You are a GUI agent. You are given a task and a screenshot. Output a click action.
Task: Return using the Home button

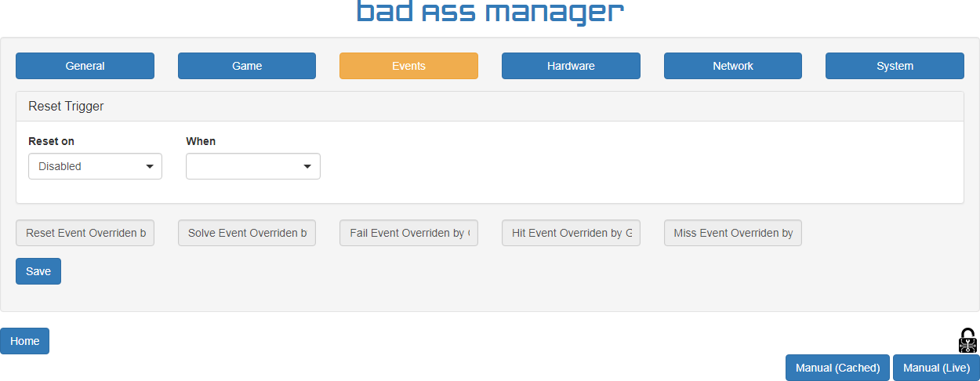tap(24, 341)
